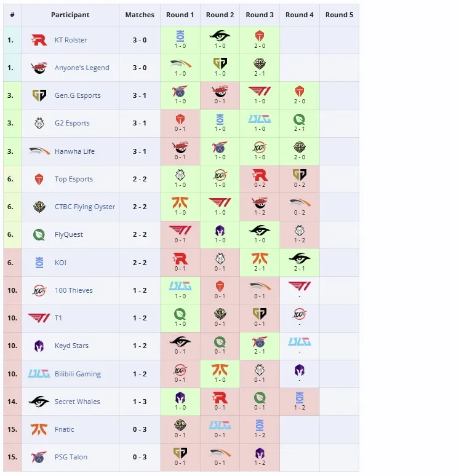Click Keyd Stars helmet logo beside name
This screenshot has width=459, height=476.
[39, 346]
